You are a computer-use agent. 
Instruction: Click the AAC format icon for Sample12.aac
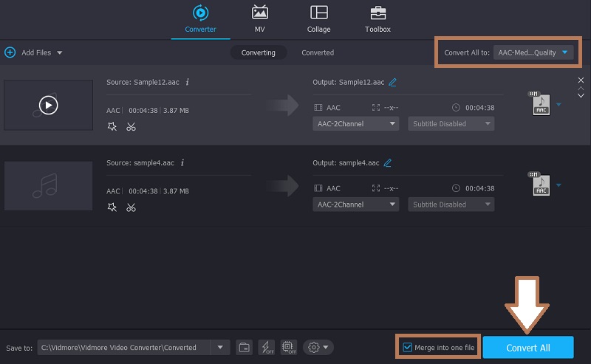point(542,103)
